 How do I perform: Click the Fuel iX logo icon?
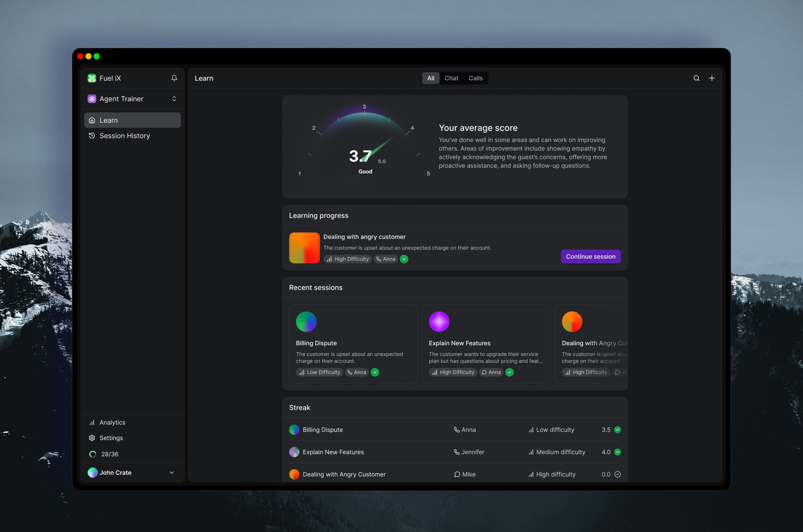coord(92,78)
